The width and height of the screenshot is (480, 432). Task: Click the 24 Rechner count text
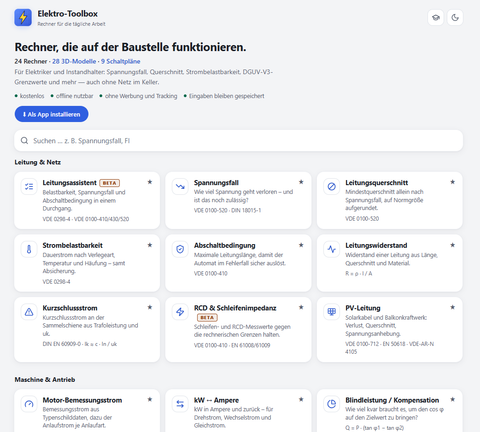click(x=31, y=61)
